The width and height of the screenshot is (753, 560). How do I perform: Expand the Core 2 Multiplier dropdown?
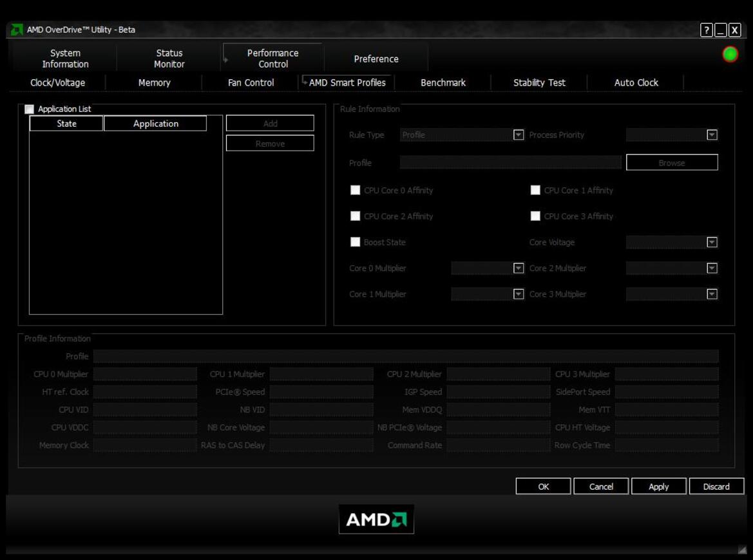pos(712,268)
